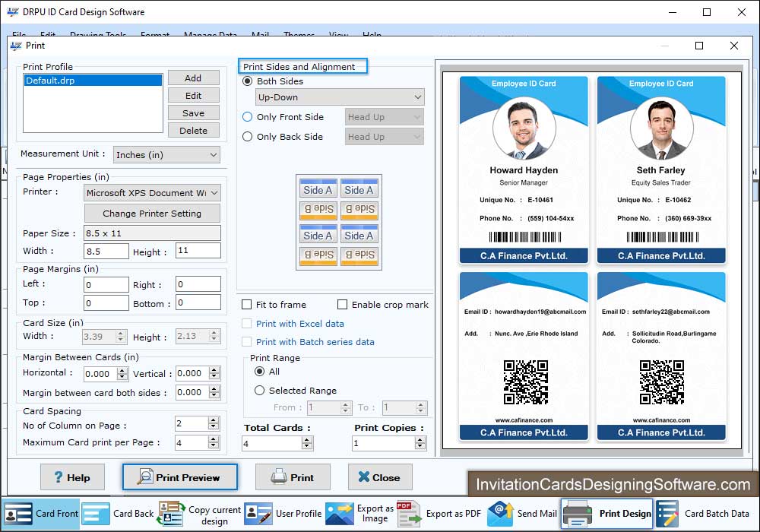Click Paper Size 8.5 x 11 field

click(x=152, y=233)
